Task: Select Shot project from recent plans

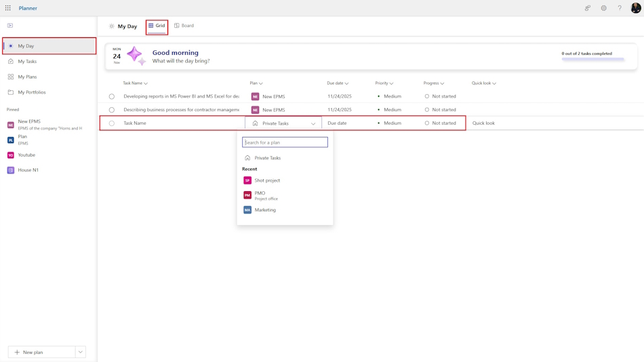Action: [x=285, y=180]
